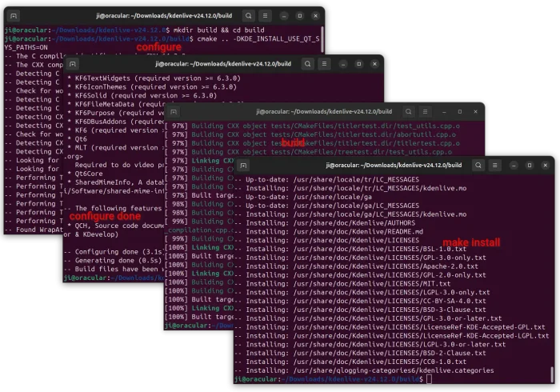Open new tab in the Building CXX terminal

pos(174,112)
